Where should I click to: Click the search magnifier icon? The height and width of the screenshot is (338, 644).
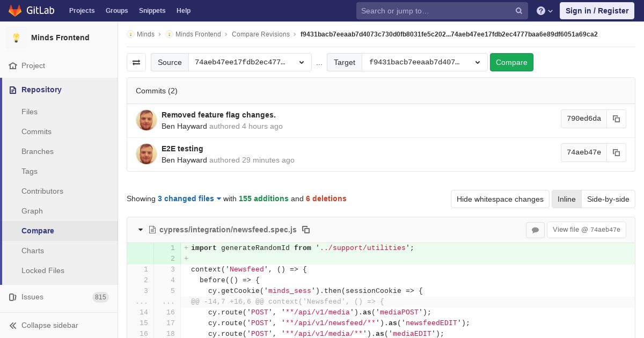(x=519, y=11)
